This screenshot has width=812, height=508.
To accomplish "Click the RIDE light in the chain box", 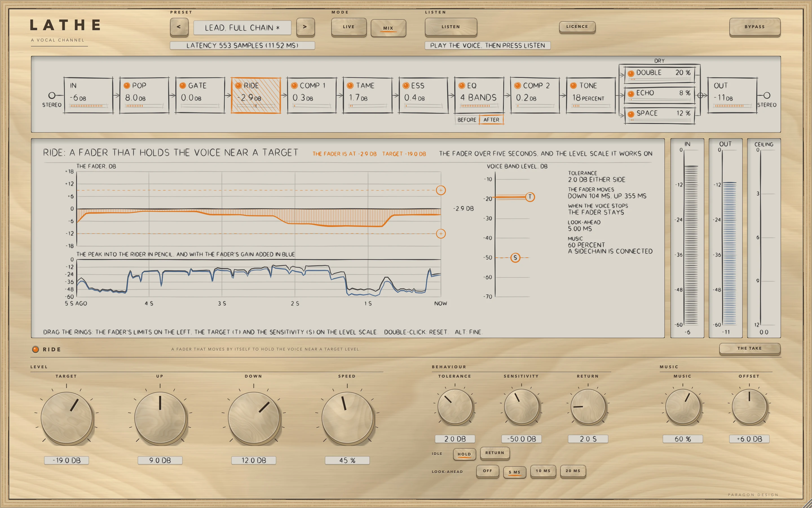I will coord(239,86).
